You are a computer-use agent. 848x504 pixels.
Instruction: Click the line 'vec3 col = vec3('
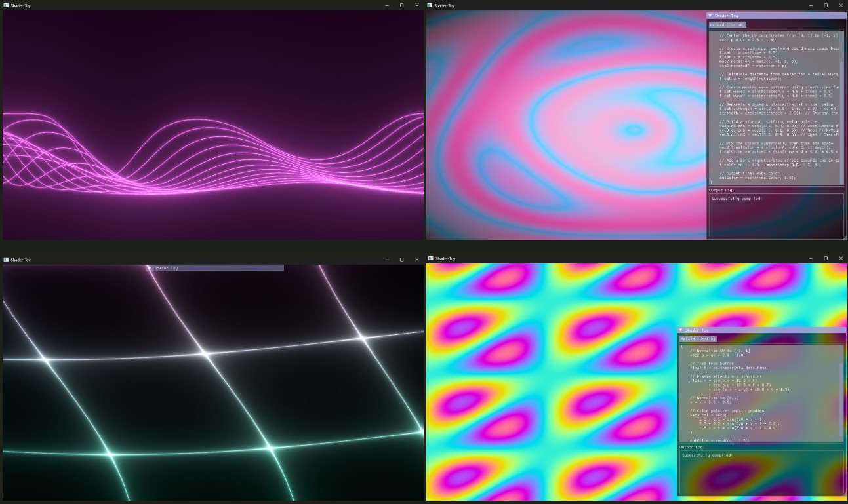pos(708,415)
